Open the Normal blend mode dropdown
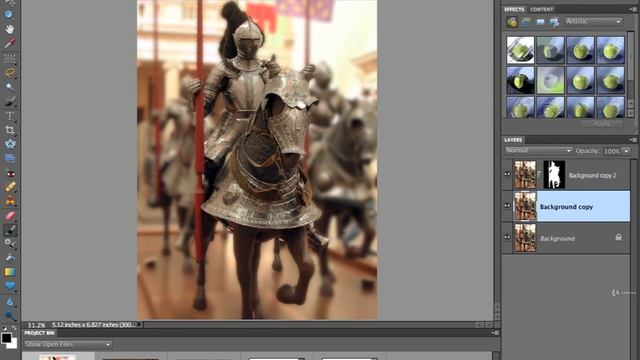Image resolution: width=640 pixels, height=360 pixels. 538,151
